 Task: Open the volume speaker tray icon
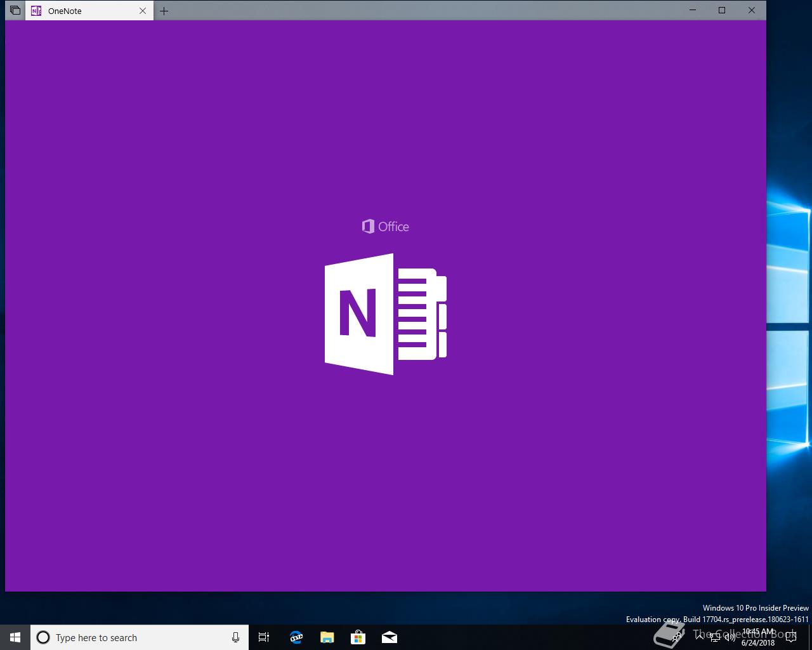730,637
